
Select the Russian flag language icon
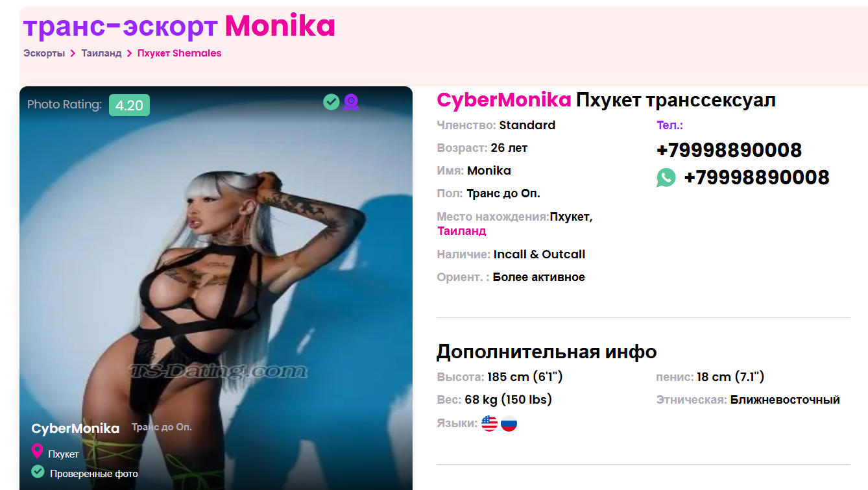pyautogui.click(x=509, y=424)
